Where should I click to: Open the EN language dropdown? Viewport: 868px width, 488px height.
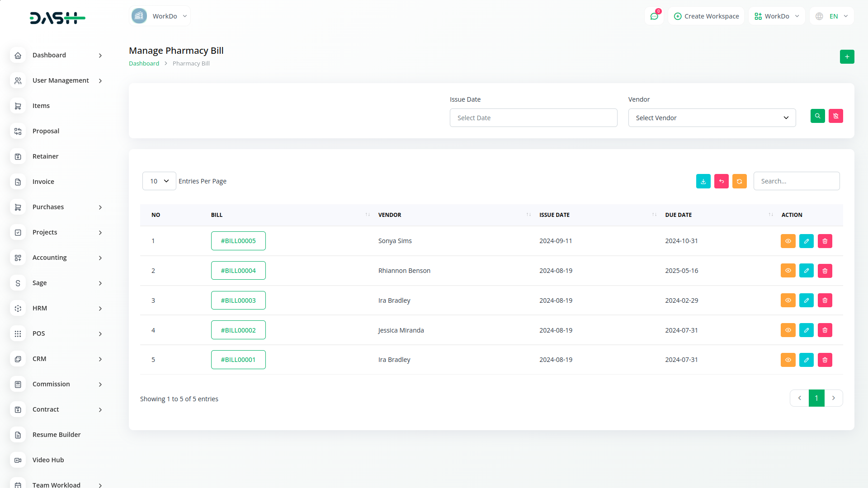(x=832, y=16)
